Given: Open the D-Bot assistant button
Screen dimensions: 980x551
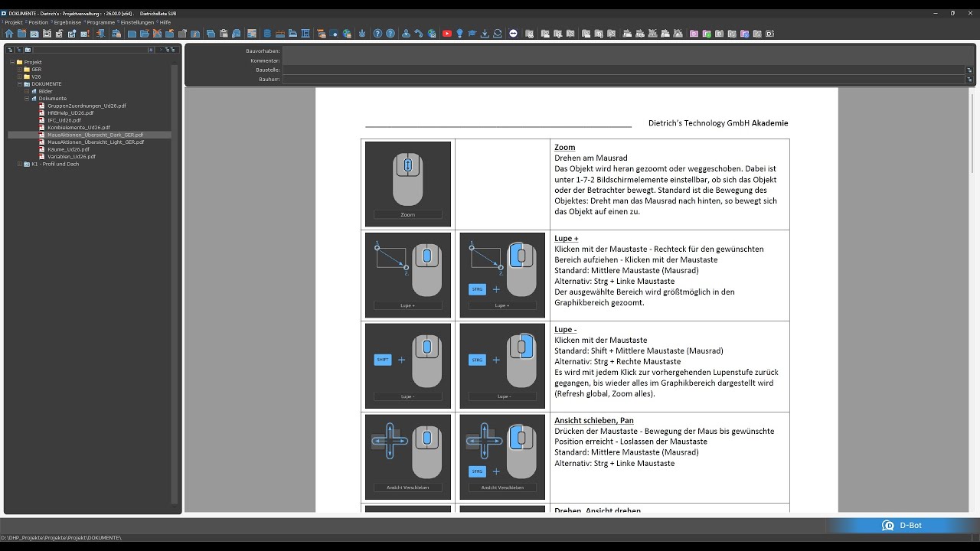Looking at the screenshot, I should pyautogui.click(x=903, y=526).
